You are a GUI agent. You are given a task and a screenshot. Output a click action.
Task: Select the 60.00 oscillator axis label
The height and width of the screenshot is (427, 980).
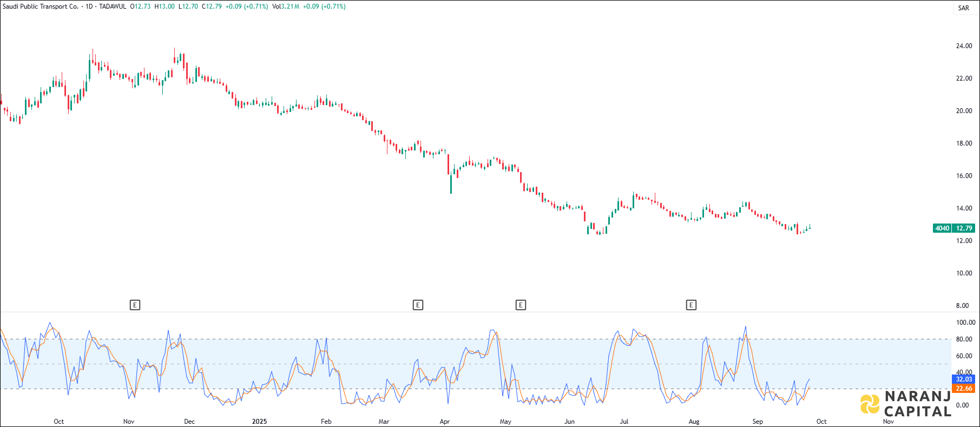(x=964, y=356)
